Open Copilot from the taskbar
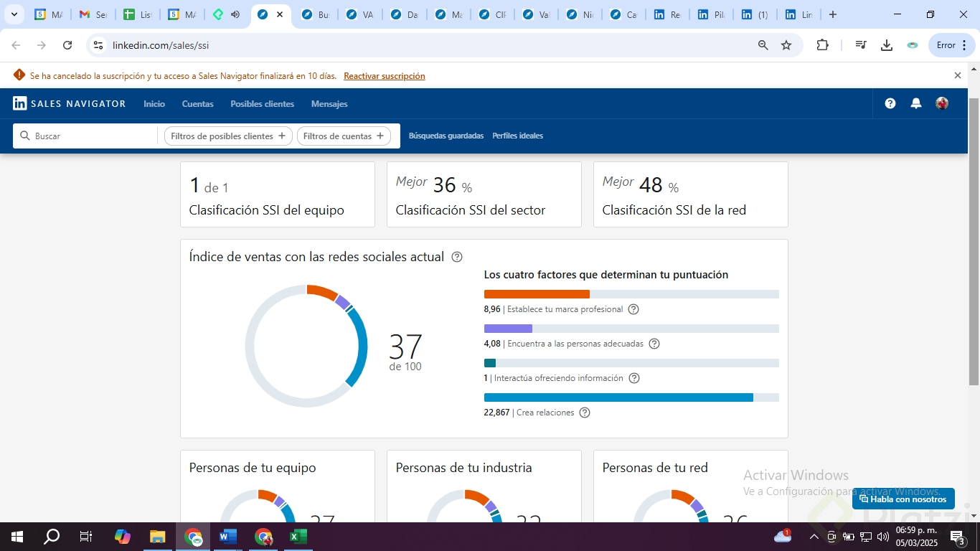Screen dimensions: 980x551 point(123,537)
